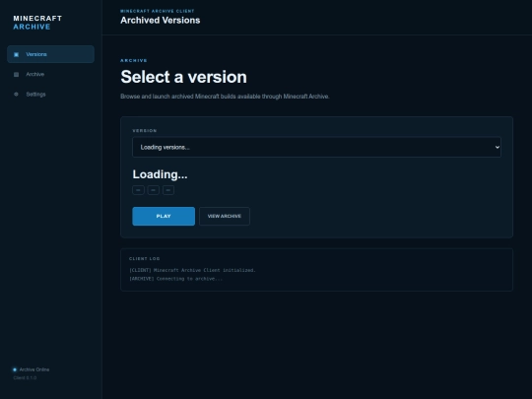Click the Settings gear icon
532x399 pixels.
coord(16,95)
